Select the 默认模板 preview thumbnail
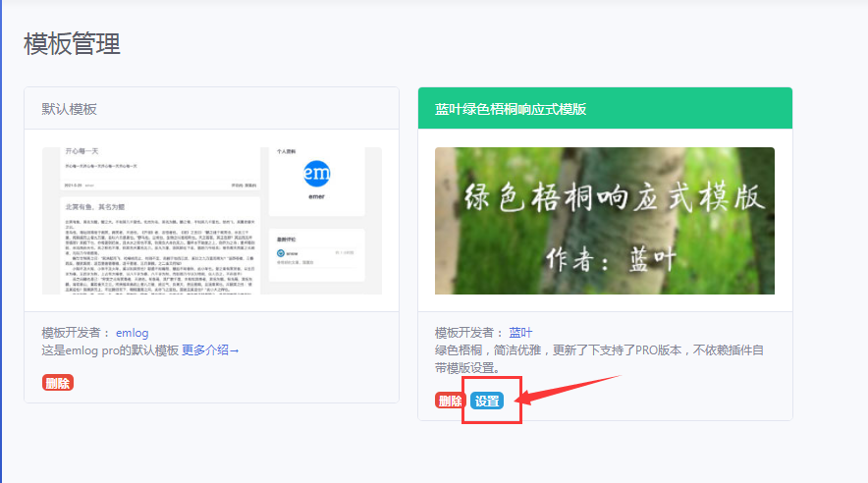 [212, 221]
